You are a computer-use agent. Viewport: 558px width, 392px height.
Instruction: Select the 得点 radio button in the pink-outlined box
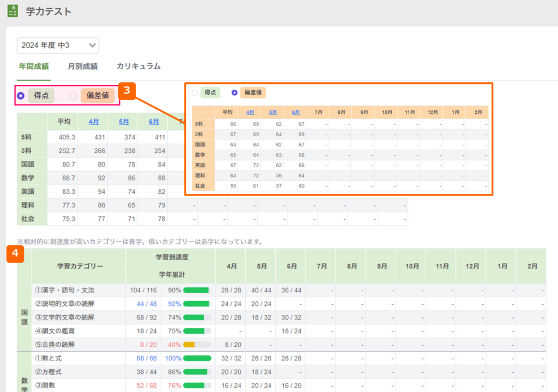(x=21, y=96)
